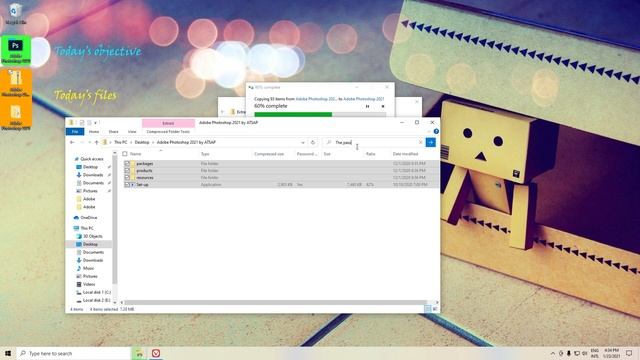Sort by the Name column header
Viewport: 640px width, 360px height.
tap(136, 154)
